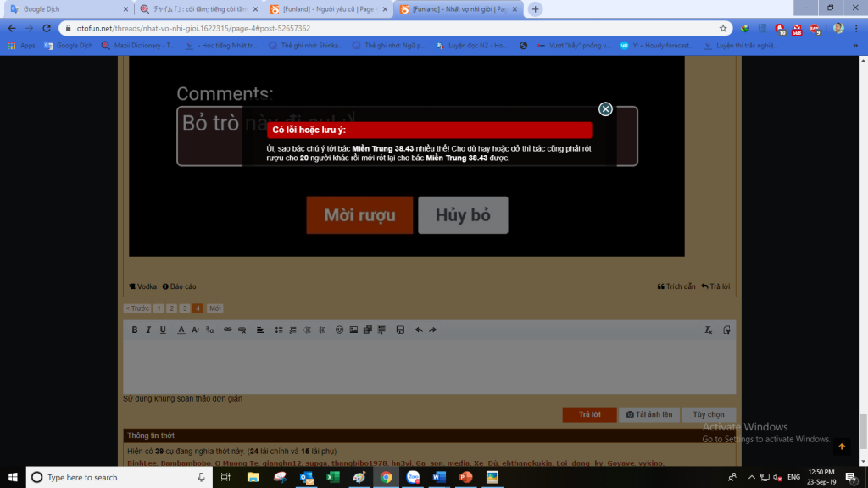Insert a link using the editor toolbar
The width and height of the screenshot is (868, 488).
(227, 330)
